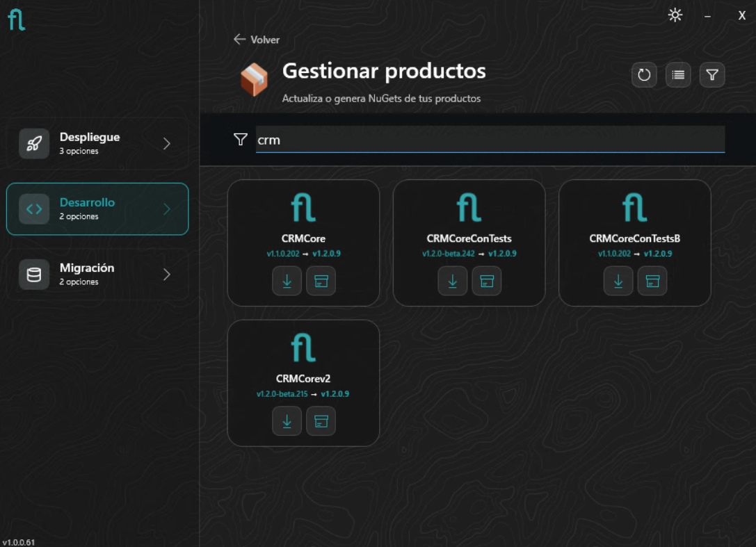Generate NuGet package for CRMCoreConTests
Viewport: 756px width, 547px height.
click(486, 281)
